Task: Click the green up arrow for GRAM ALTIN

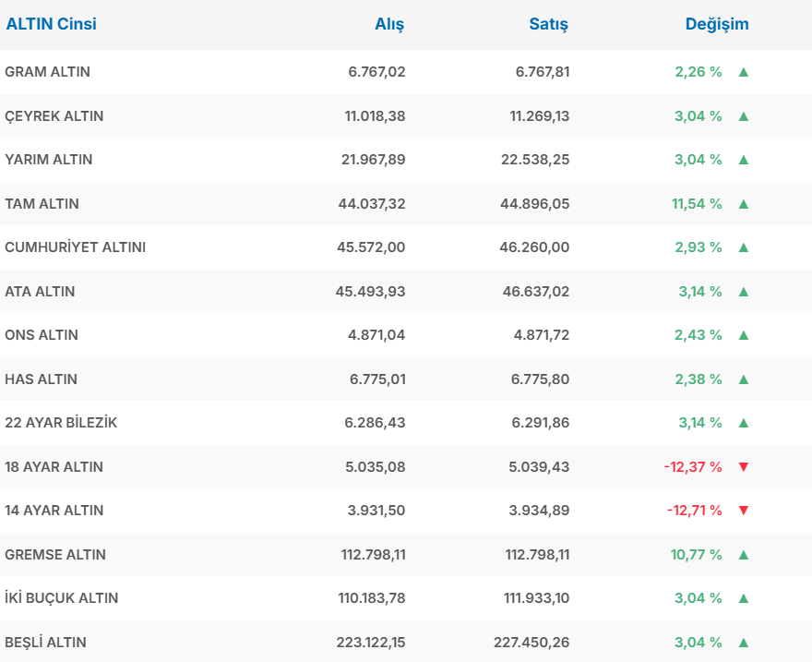Action: [744, 72]
